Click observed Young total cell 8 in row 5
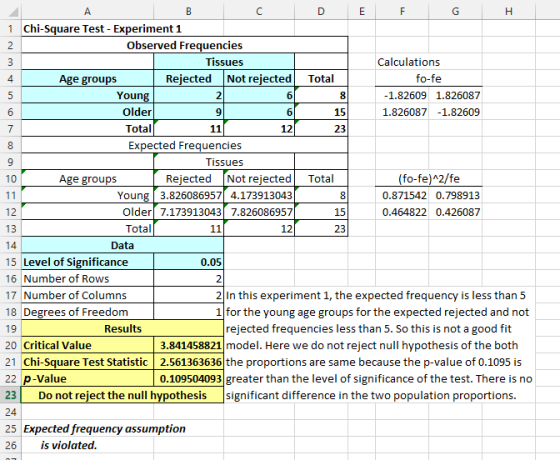The image size is (560, 460). 321,95
